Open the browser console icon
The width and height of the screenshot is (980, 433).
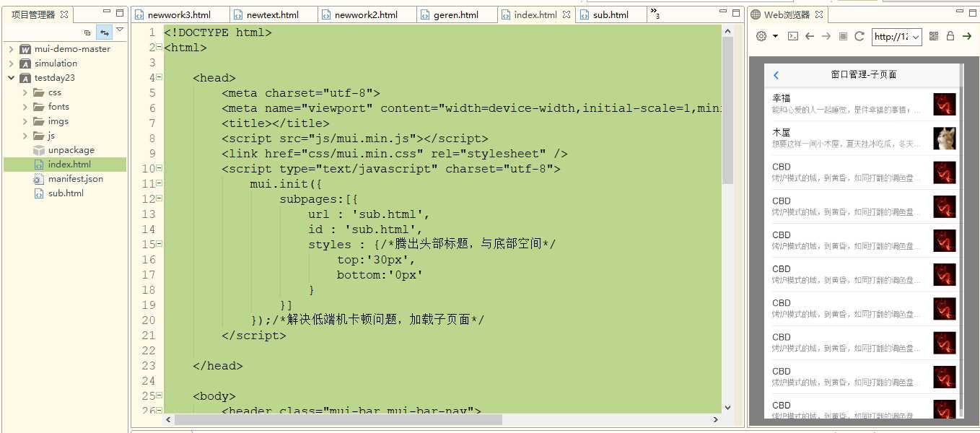tap(792, 36)
